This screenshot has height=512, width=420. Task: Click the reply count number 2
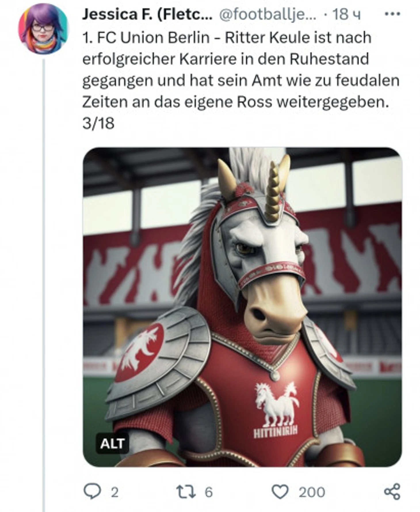click(x=115, y=492)
